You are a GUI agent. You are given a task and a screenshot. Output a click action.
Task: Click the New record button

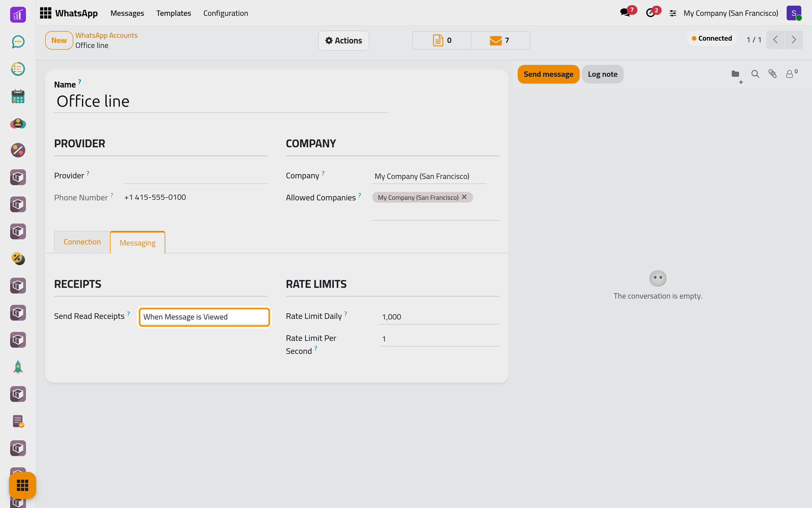(59, 40)
